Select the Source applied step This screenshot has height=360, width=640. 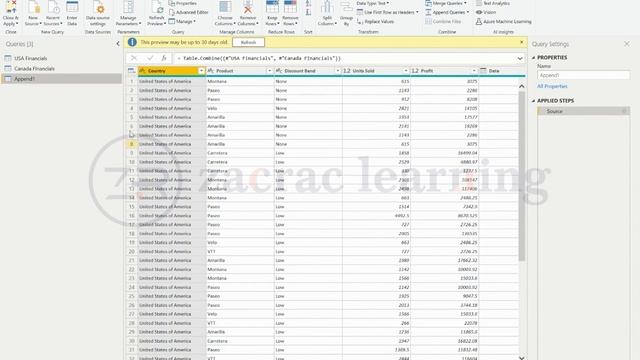[583, 111]
